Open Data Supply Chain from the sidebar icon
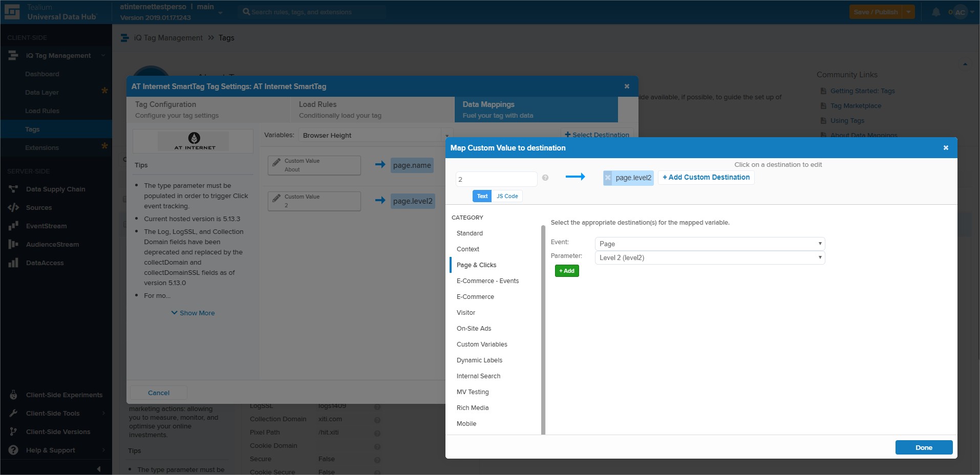Viewport: 980px width, 475px height. click(x=13, y=189)
